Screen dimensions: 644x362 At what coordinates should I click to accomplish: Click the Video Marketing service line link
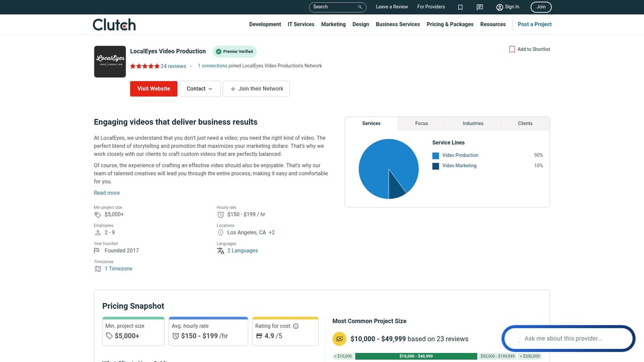pos(459,166)
